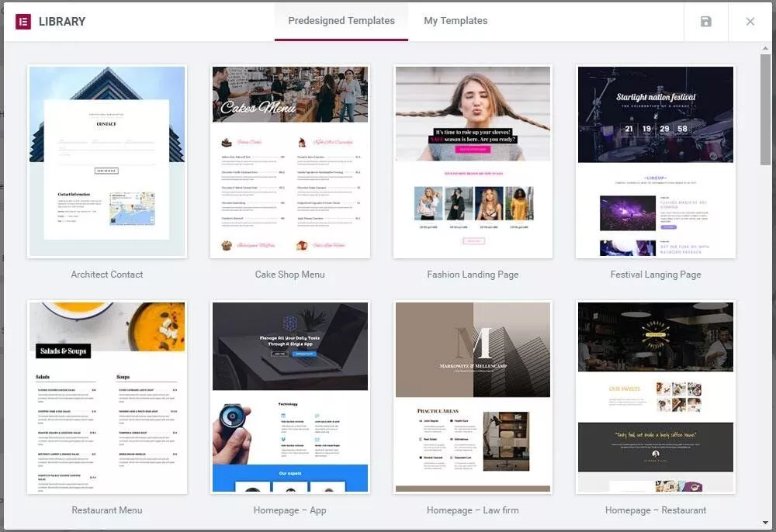Image resolution: width=776 pixels, height=532 pixels.
Task: Select the Homepage – Restaurant template thumbnail
Action: point(656,397)
